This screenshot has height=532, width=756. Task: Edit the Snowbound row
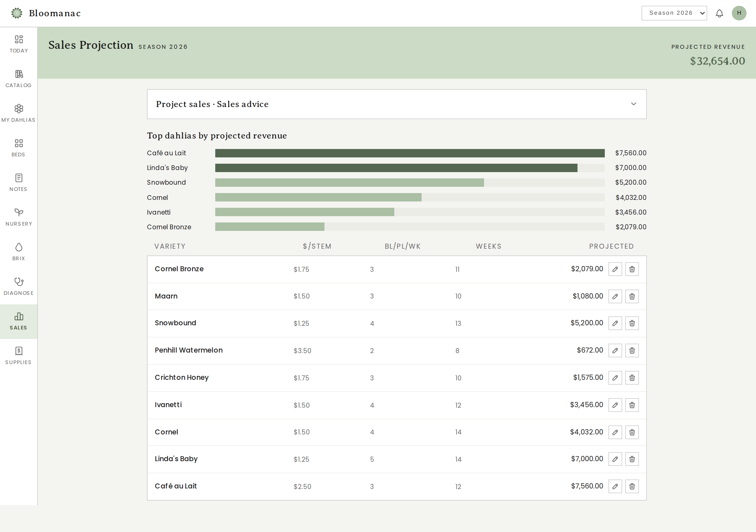click(615, 323)
